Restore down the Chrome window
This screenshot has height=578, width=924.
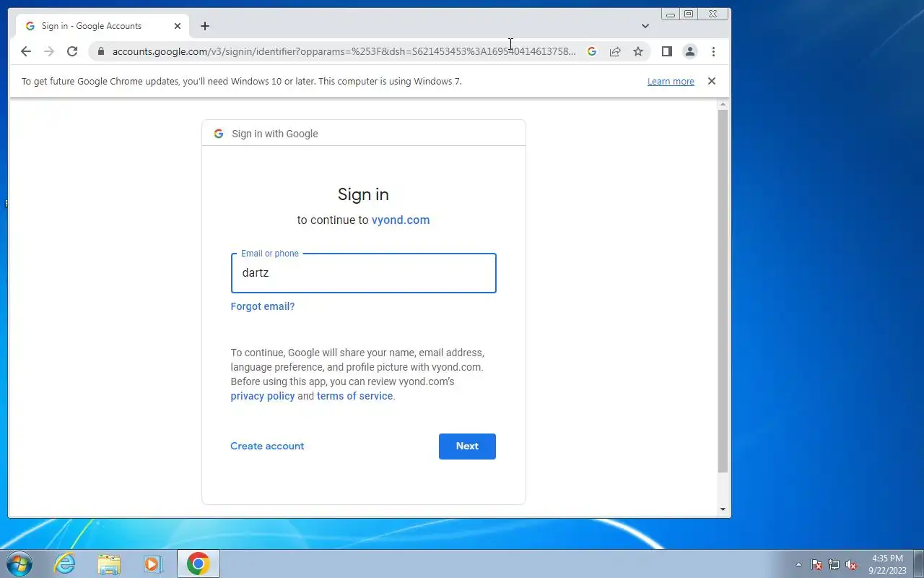(x=689, y=14)
